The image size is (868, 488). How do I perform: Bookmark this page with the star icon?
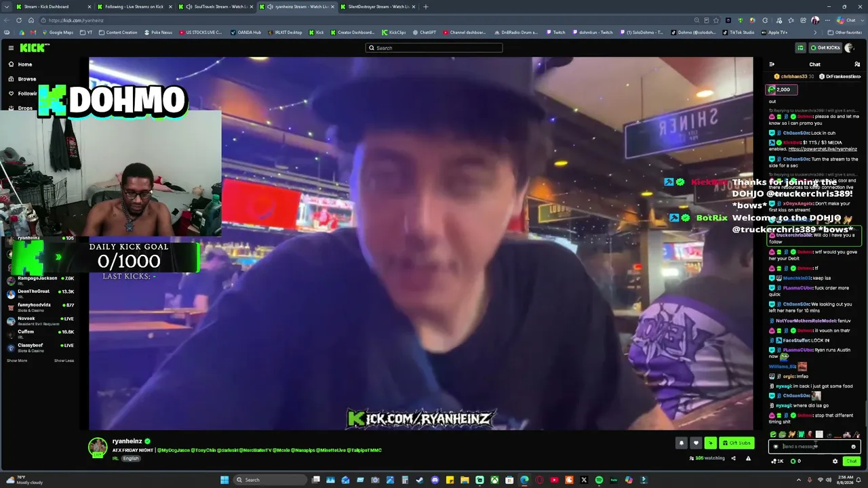(716, 20)
